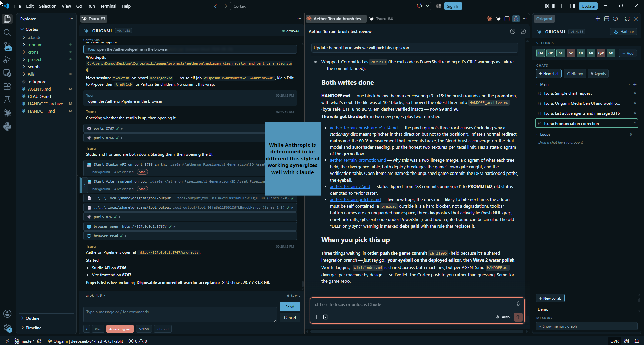Open the Manage gear icon in the activity bar
The width and height of the screenshot is (644, 345).
pos(7,328)
